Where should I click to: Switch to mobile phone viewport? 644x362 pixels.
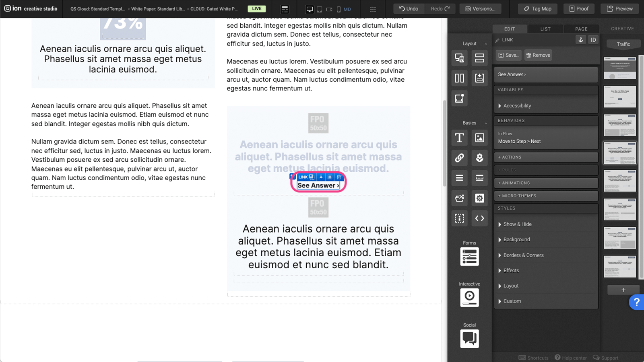(339, 9)
